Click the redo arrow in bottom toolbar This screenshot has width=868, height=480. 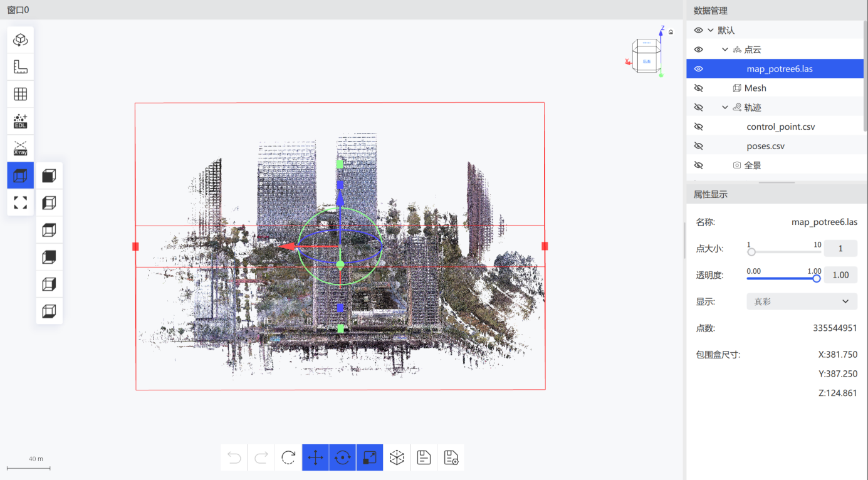coord(261,457)
